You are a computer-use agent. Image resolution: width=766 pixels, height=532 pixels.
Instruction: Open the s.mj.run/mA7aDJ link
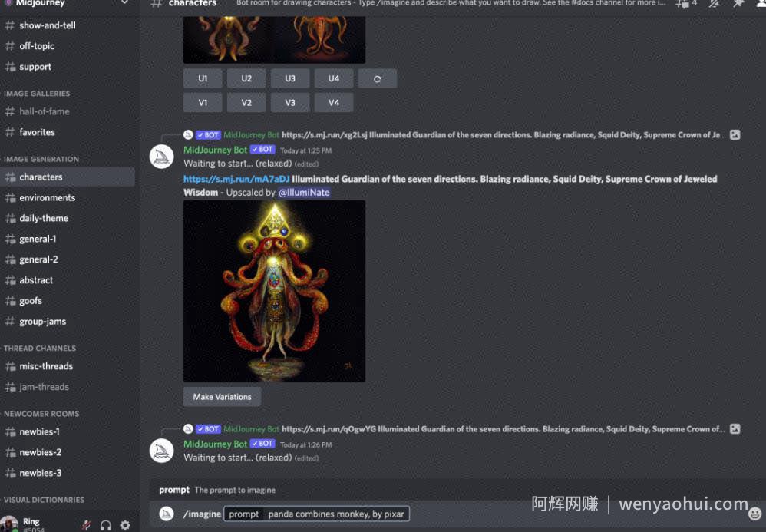click(x=236, y=179)
